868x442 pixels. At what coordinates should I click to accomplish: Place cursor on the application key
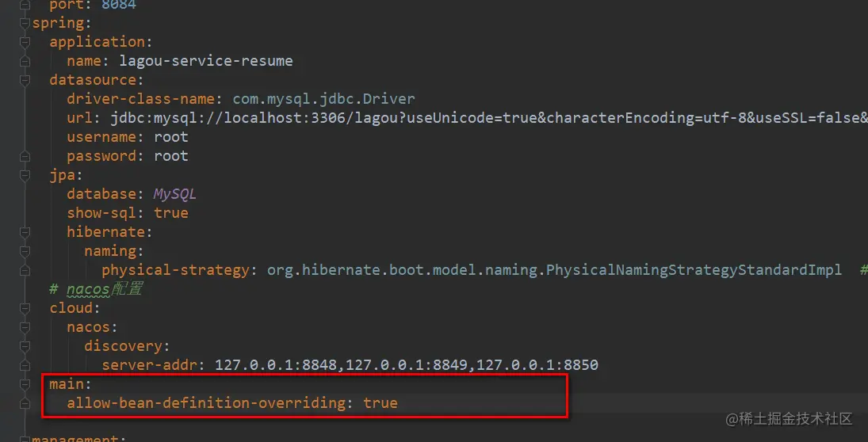pyautogui.click(x=97, y=42)
